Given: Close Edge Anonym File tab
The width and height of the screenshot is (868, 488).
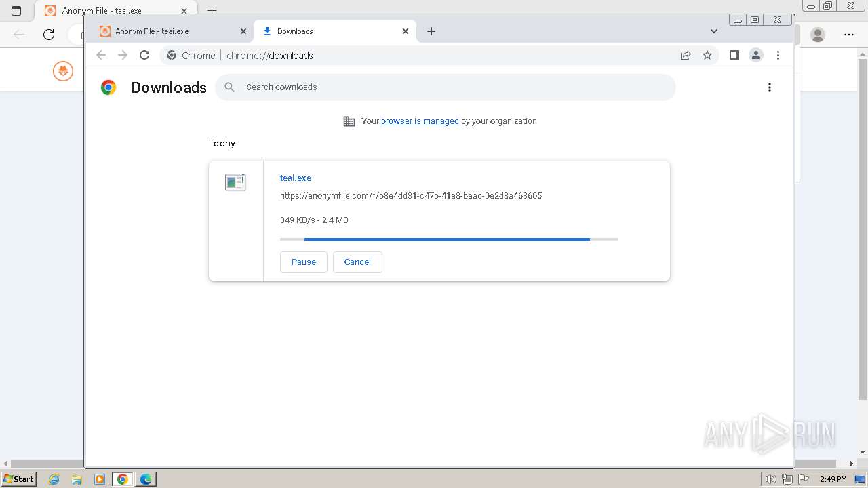Looking at the screenshot, I should (x=184, y=11).
